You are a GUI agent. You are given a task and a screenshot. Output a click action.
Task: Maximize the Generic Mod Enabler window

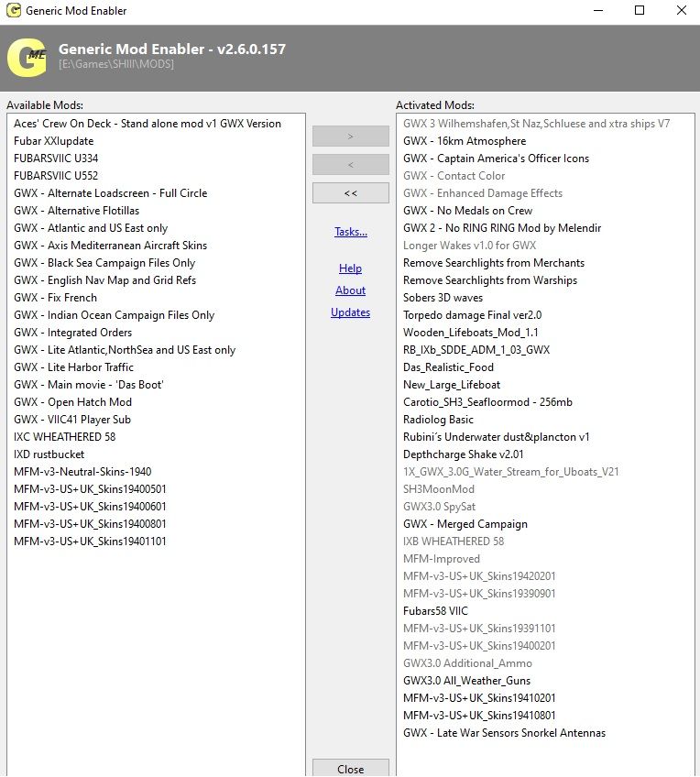640,10
